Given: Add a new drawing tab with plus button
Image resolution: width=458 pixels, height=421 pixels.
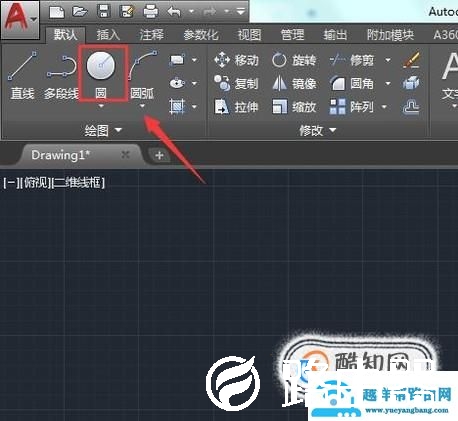Looking at the screenshot, I should (x=159, y=155).
